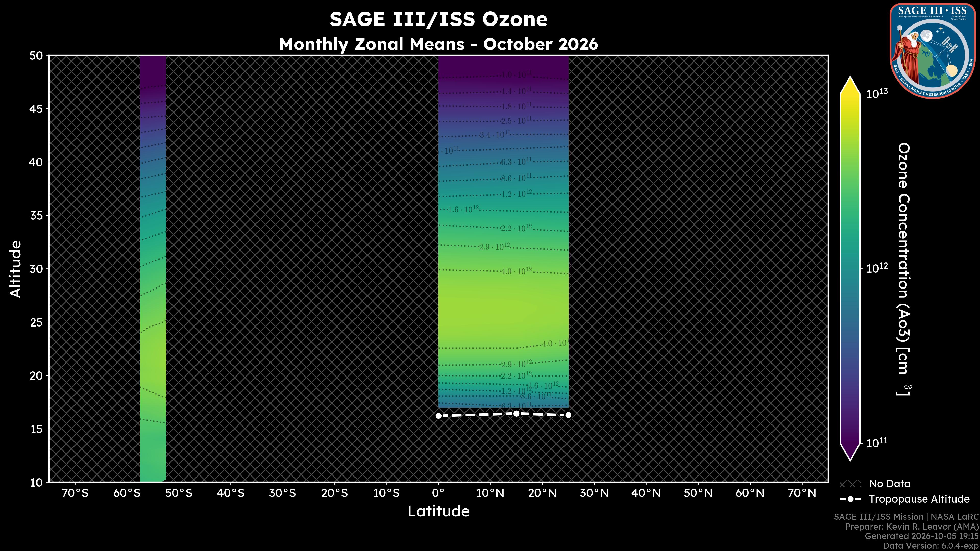
Task: Select the tropopause marker dot near 15°N
Action: coord(516,413)
